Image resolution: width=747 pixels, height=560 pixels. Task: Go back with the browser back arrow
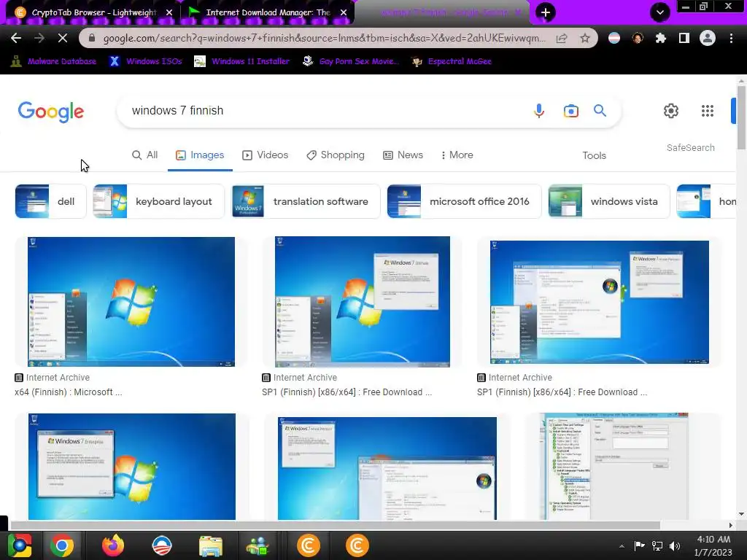point(16,38)
